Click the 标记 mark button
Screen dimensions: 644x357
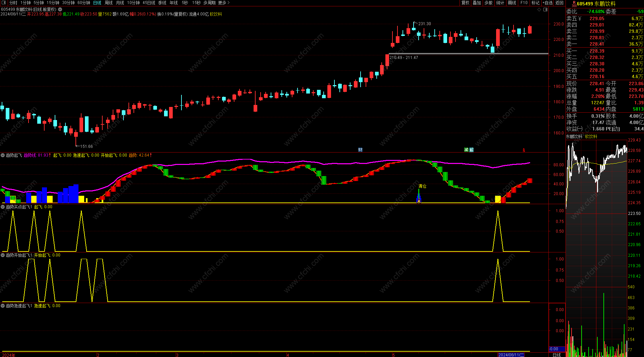click(x=536, y=3)
